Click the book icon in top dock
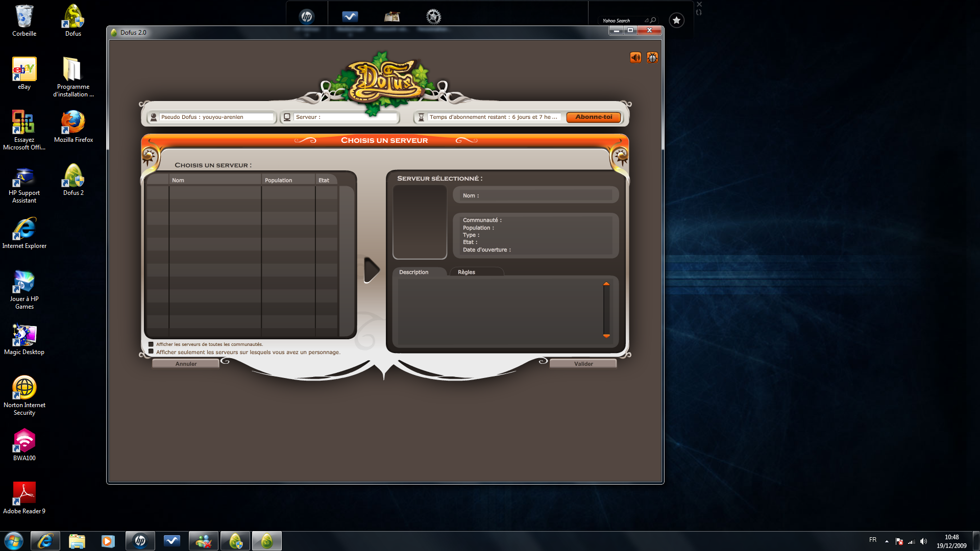The image size is (980, 551). 392,17
